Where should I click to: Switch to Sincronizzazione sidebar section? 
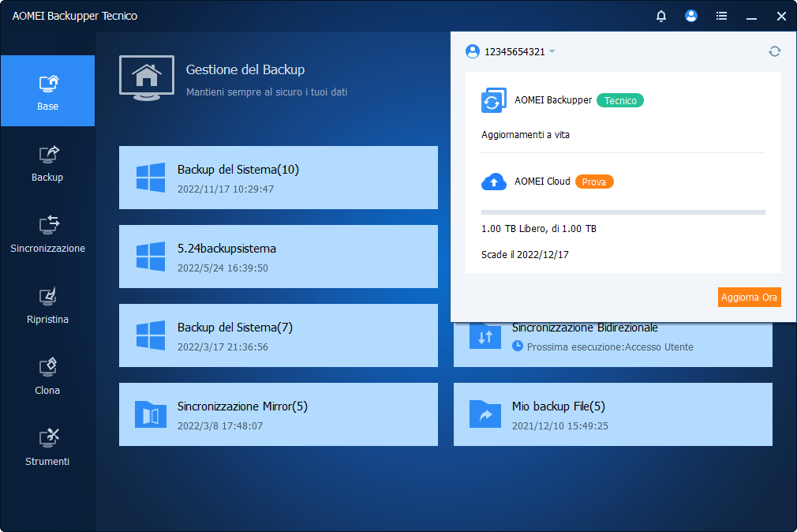(48, 234)
